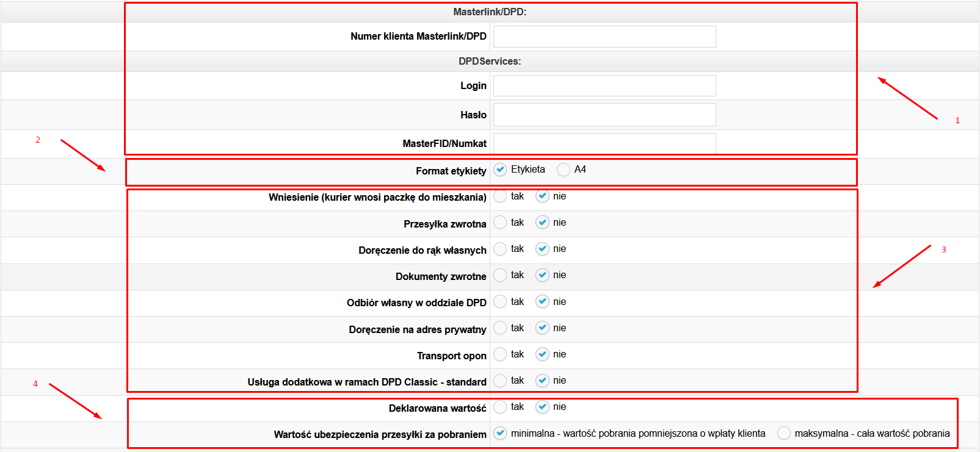Set Odbiór własny w oddziale DPD to tak
This screenshot has height=452, width=980.
coord(500,301)
